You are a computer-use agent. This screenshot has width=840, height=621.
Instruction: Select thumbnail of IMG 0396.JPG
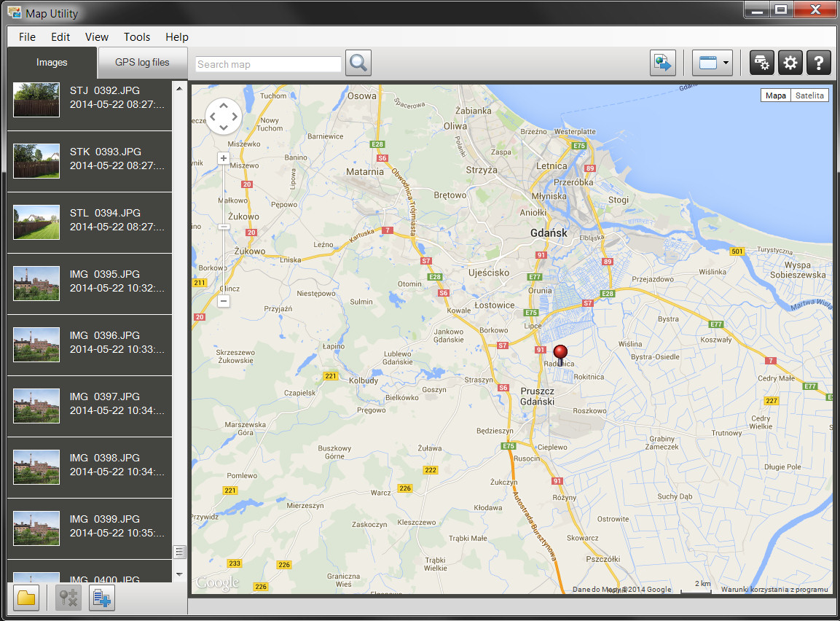pos(36,345)
